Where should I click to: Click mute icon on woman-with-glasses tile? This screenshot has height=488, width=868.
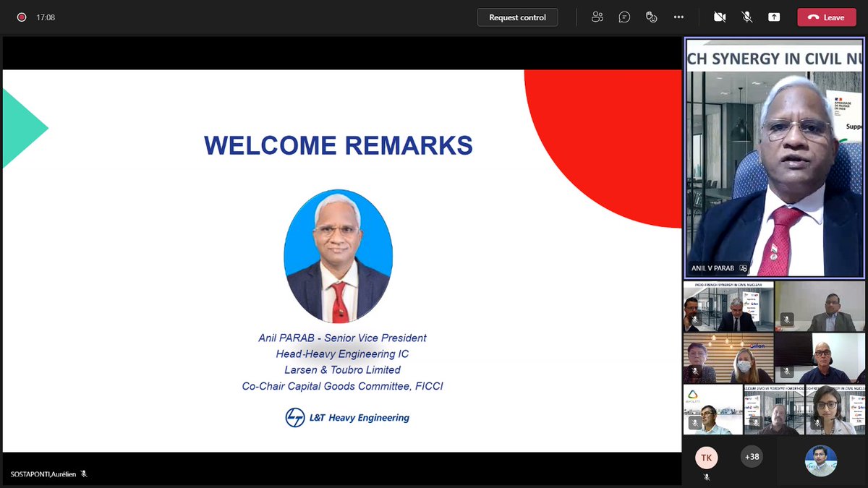(817, 422)
